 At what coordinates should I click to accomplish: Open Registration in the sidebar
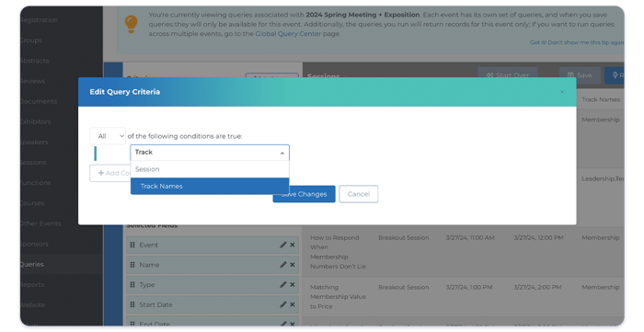pyautogui.click(x=39, y=19)
